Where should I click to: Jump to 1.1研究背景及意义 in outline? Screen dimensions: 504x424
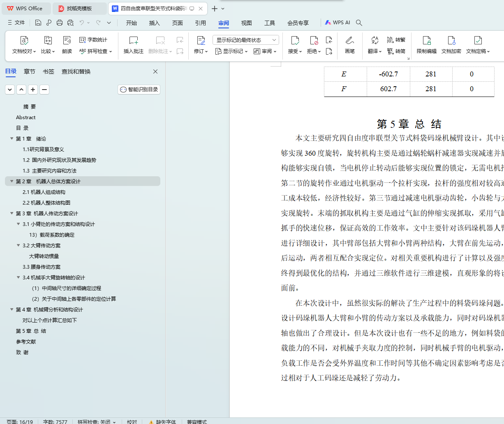pyautogui.click(x=44, y=149)
